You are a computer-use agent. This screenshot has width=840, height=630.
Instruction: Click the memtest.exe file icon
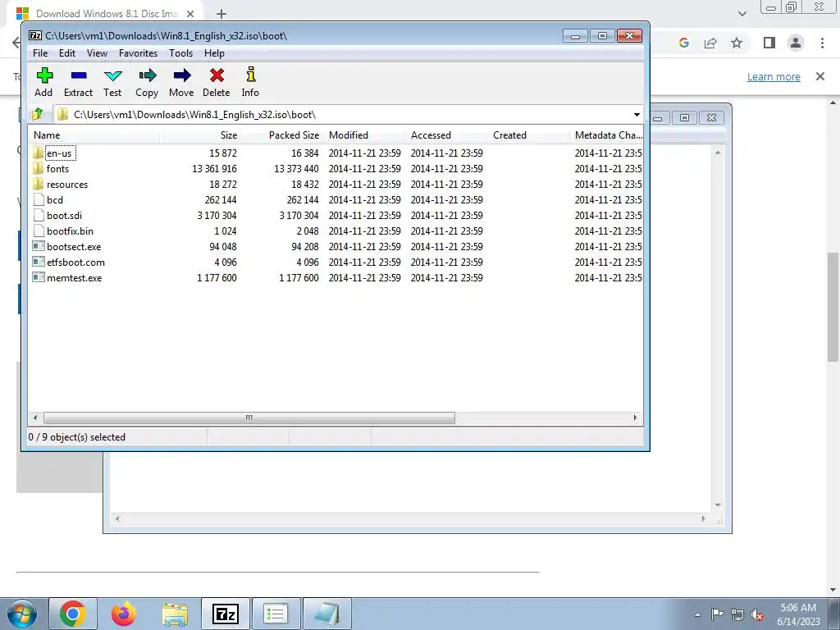click(38, 277)
